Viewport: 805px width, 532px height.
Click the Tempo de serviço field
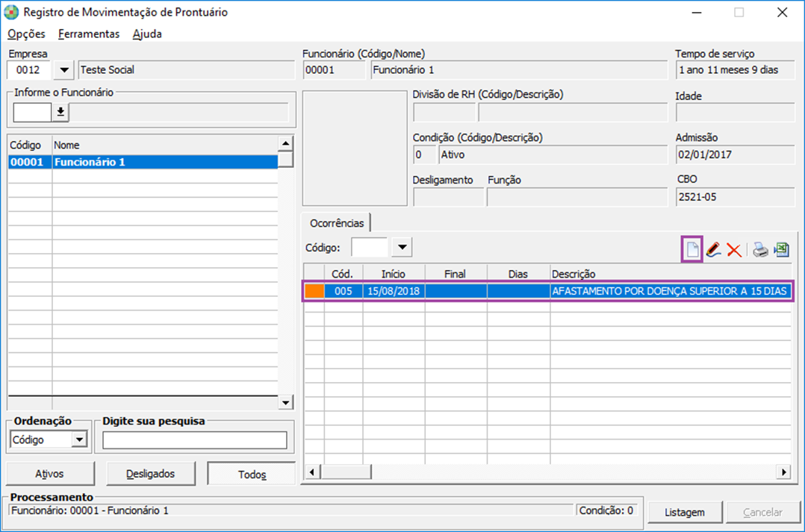coord(735,70)
